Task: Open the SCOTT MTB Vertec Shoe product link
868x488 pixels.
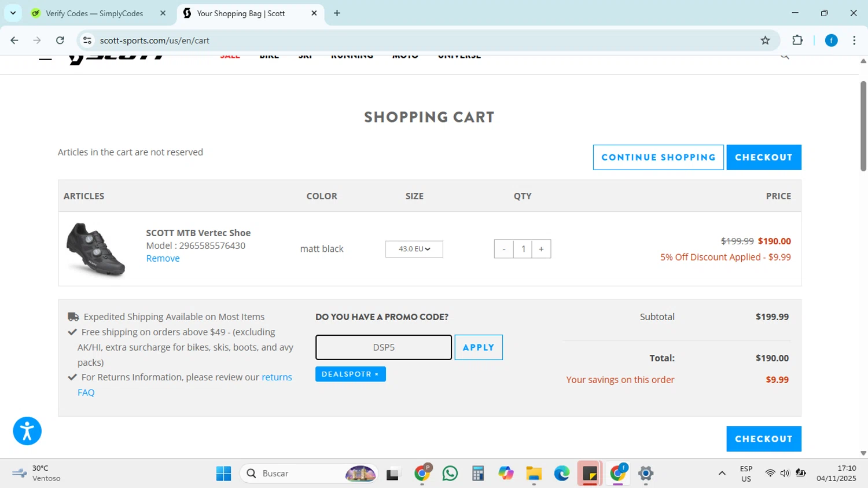Action: [198, 233]
